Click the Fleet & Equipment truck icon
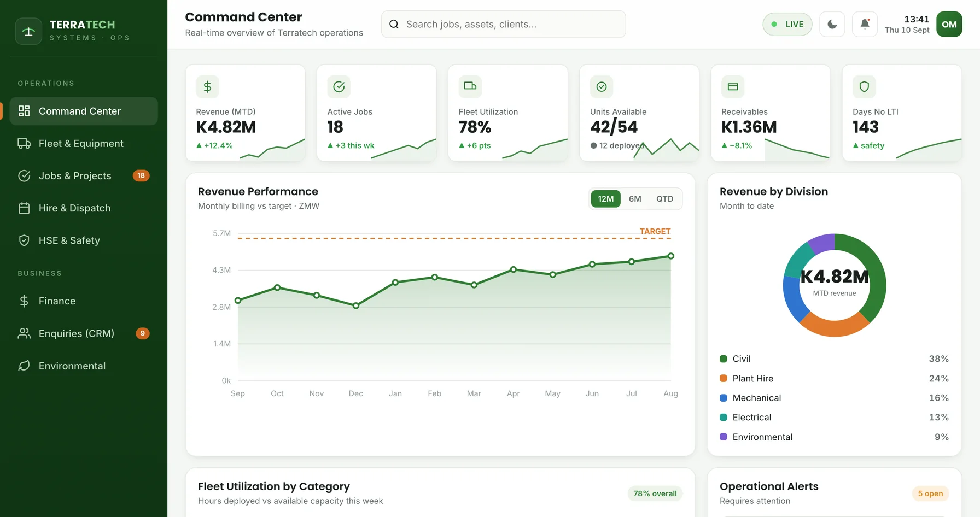This screenshot has width=980, height=517. click(x=24, y=143)
